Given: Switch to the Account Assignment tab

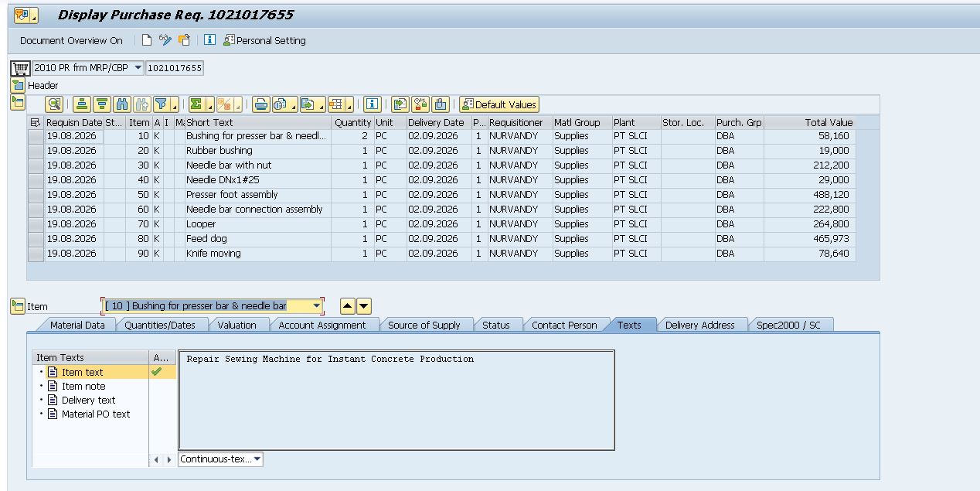Looking at the screenshot, I should point(322,326).
